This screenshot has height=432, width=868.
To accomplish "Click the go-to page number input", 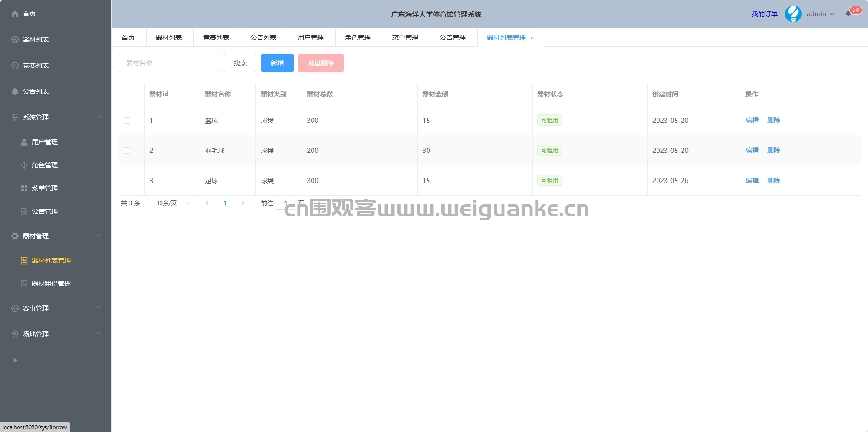I will coord(286,203).
